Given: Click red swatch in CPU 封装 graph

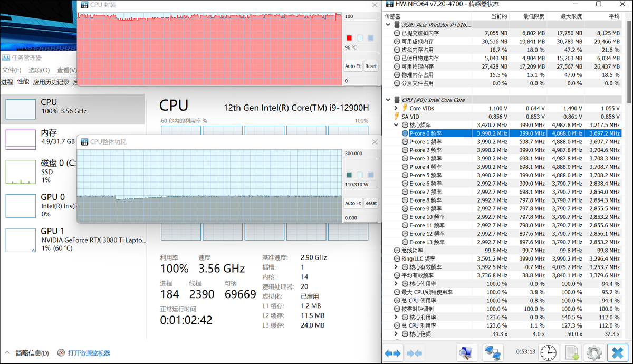Looking at the screenshot, I should tap(349, 38).
